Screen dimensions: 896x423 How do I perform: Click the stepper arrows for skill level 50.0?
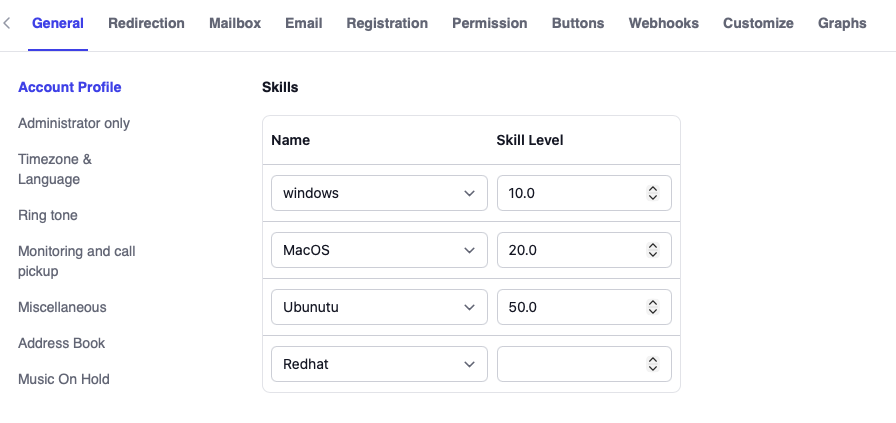(653, 307)
